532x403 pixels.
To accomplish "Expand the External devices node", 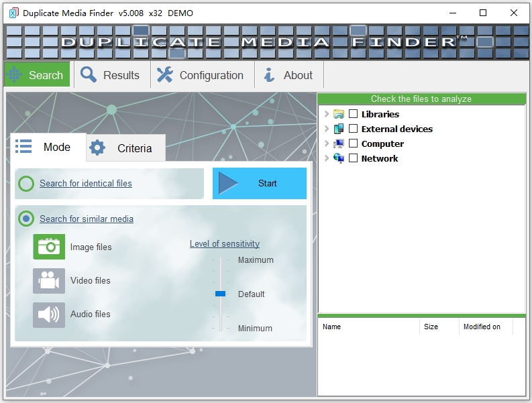I will click(327, 129).
